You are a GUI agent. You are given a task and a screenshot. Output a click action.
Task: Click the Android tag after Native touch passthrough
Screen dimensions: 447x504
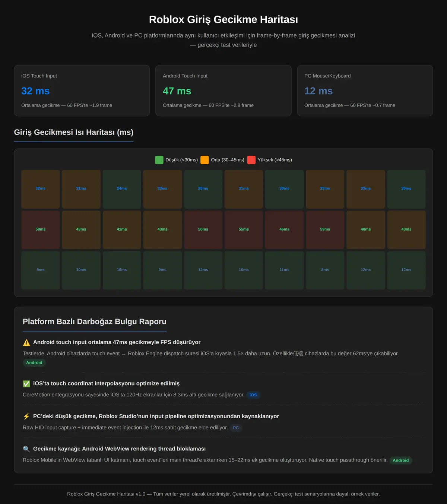401,460
